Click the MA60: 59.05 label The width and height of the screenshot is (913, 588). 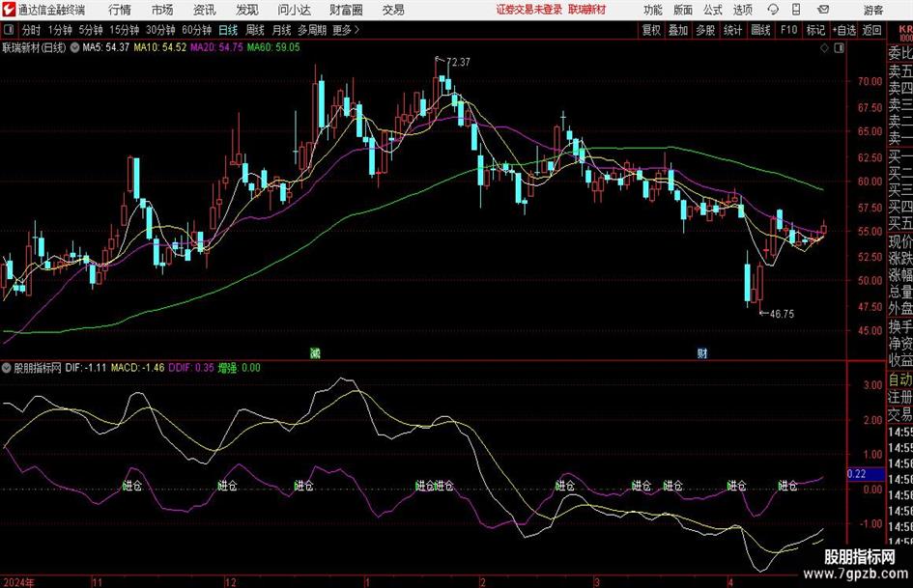273,47
